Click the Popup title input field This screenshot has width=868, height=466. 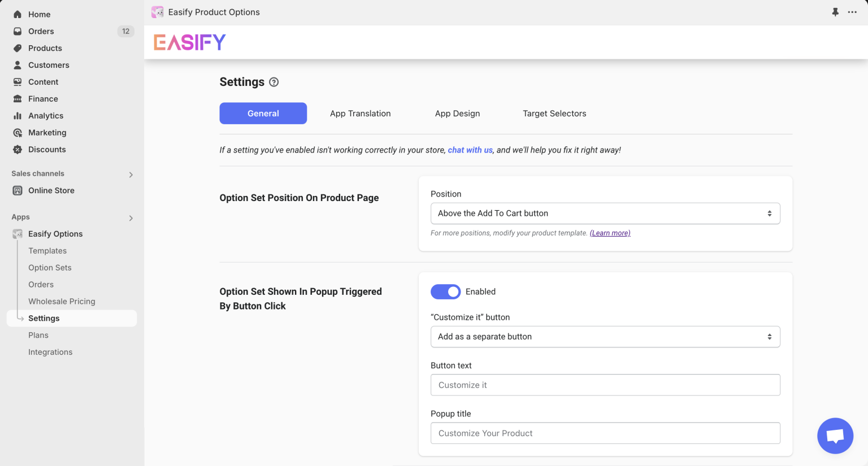tap(605, 433)
